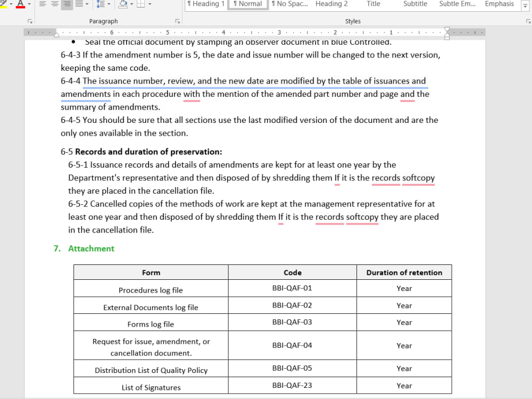Click the 'BBI-QAF-01' code cell
This screenshot has width=532, height=399.
292,288
